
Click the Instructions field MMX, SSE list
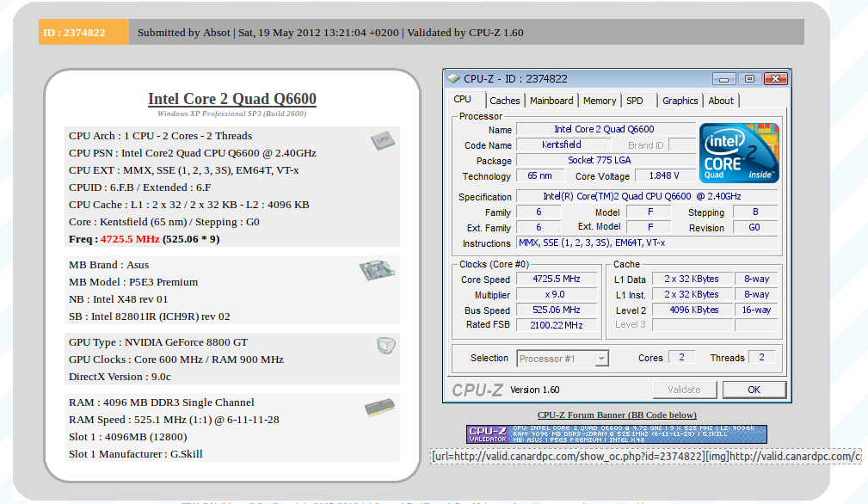(647, 243)
